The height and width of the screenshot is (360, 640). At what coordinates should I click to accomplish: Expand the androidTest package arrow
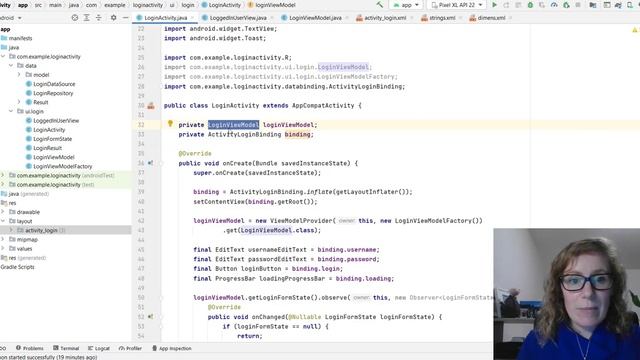(x=3, y=175)
